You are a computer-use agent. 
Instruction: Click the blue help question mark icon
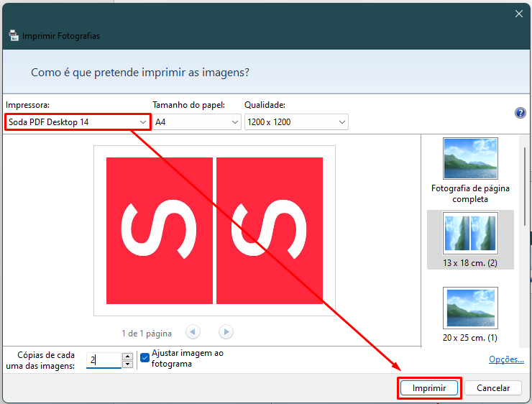coord(520,113)
